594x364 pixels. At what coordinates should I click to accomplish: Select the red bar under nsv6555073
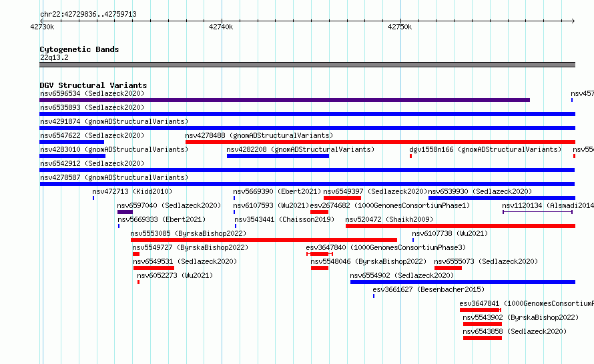(448, 268)
